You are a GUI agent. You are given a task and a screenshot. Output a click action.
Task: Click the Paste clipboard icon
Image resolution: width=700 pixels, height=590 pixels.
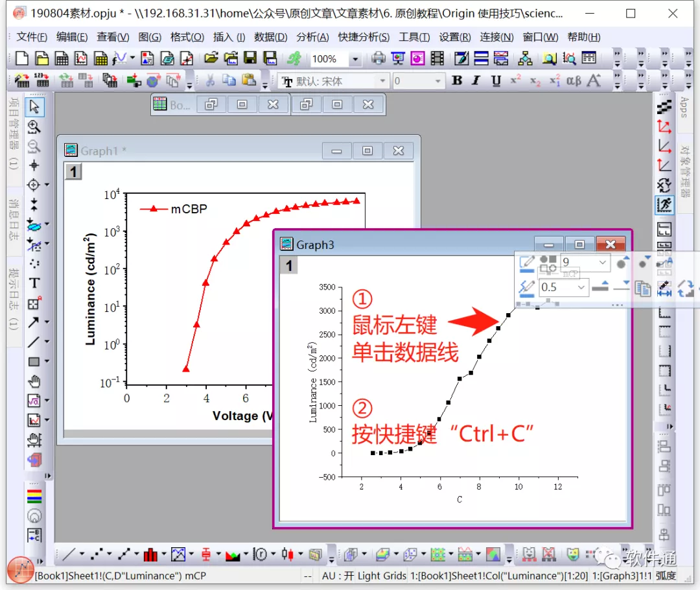coord(249,80)
